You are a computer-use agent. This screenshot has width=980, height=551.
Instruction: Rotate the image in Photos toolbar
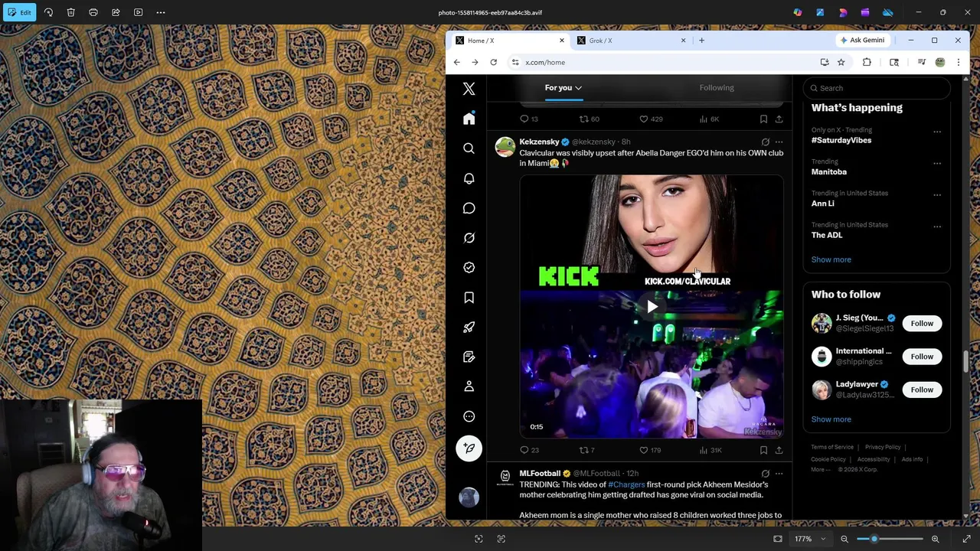click(48, 12)
